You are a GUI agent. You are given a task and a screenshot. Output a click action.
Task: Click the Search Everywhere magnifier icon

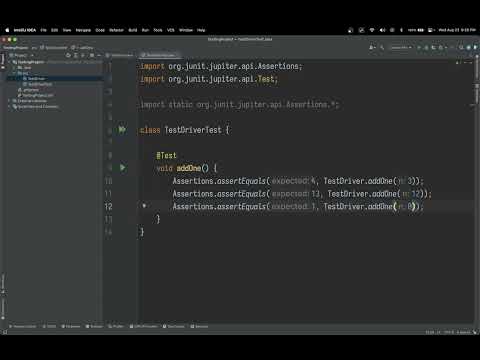[461, 48]
